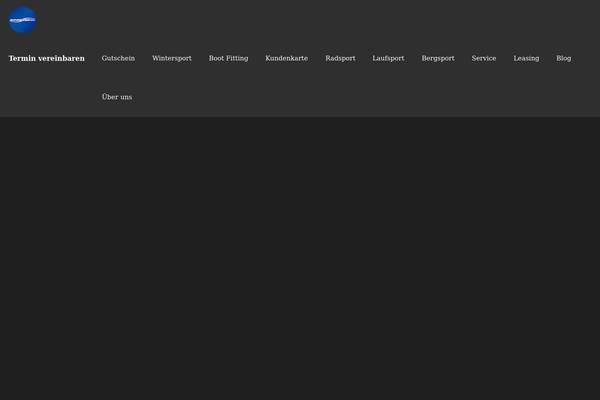Image resolution: width=600 pixels, height=400 pixels.
Task: View gift vouchers under Gutschein
Action: [118, 59]
